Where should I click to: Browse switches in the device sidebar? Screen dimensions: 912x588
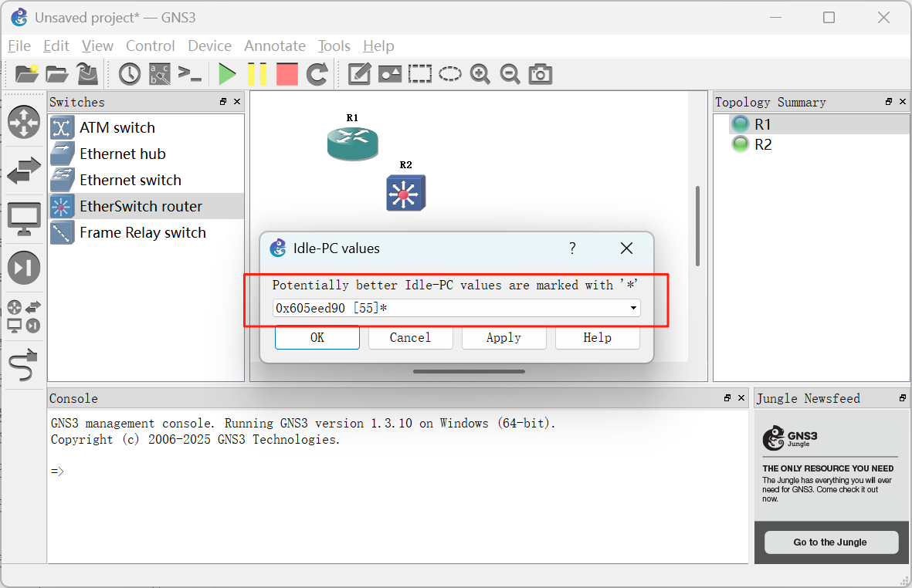click(24, 171)
